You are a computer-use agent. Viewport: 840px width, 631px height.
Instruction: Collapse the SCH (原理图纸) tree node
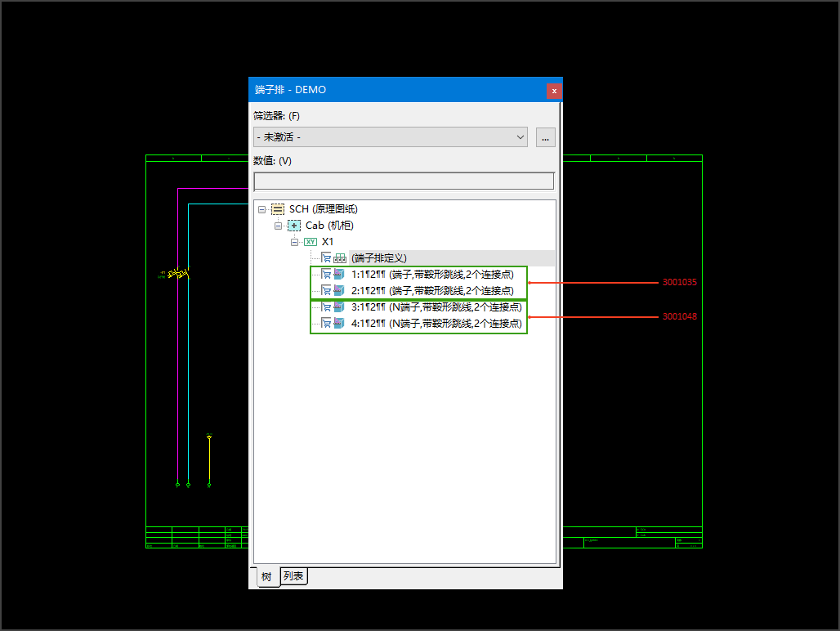click(261, 209)
